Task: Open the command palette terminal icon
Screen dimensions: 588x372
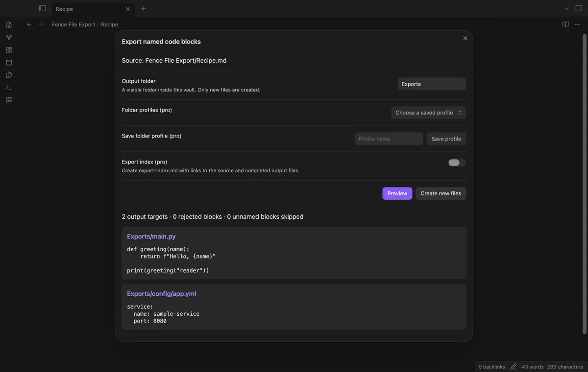Action: [x=9, y=87]
